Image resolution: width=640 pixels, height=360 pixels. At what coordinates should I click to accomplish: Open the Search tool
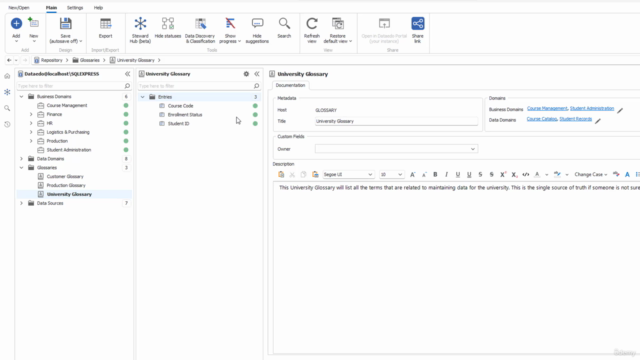[284, 28]
